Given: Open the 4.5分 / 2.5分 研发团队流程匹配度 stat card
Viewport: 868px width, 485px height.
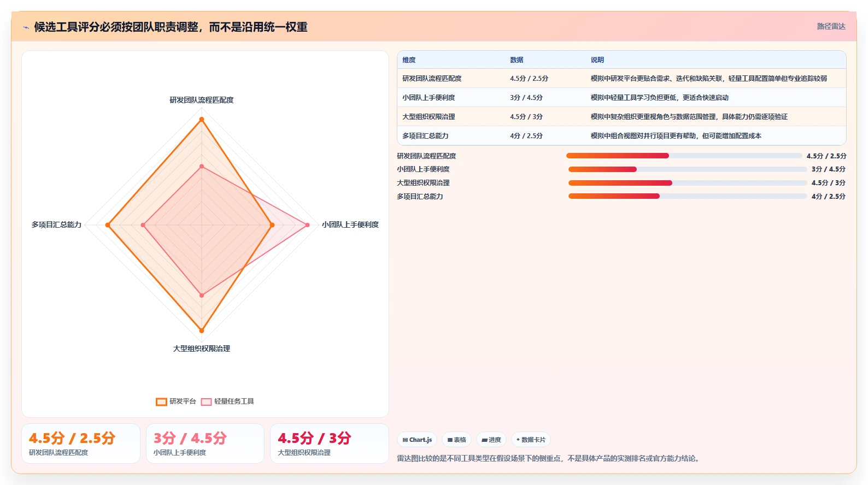Looking at the screenshot, I should pyautogui.click(x=81, y=443).
